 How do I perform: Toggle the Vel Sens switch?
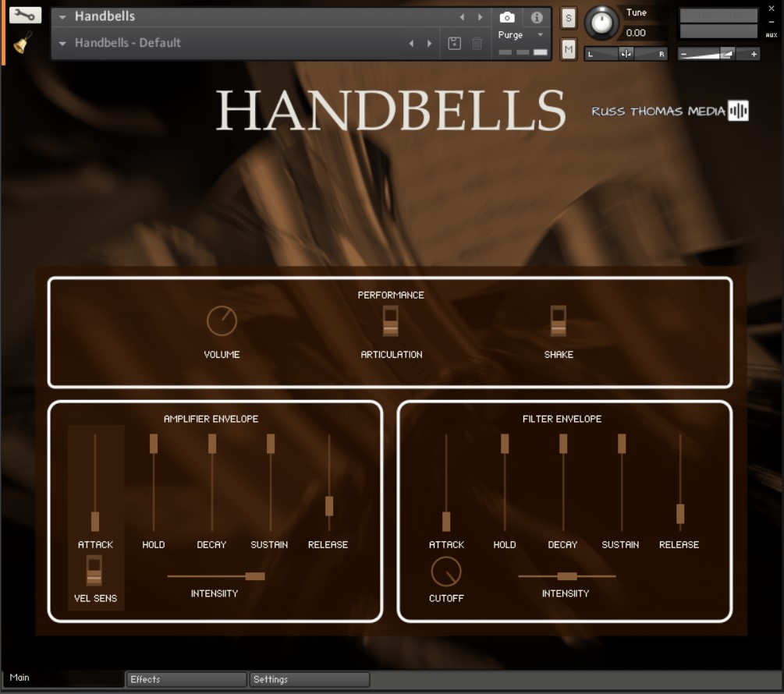[94, 570]
